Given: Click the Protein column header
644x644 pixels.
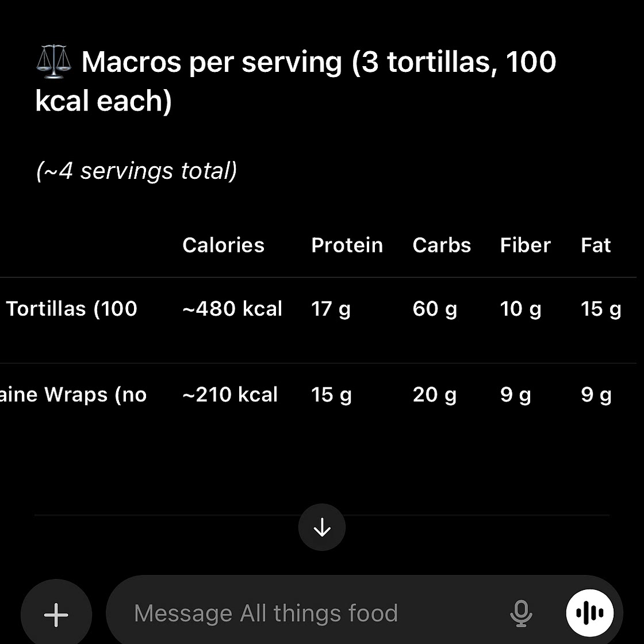Looking at the screenshot, I should pos(347,246).
